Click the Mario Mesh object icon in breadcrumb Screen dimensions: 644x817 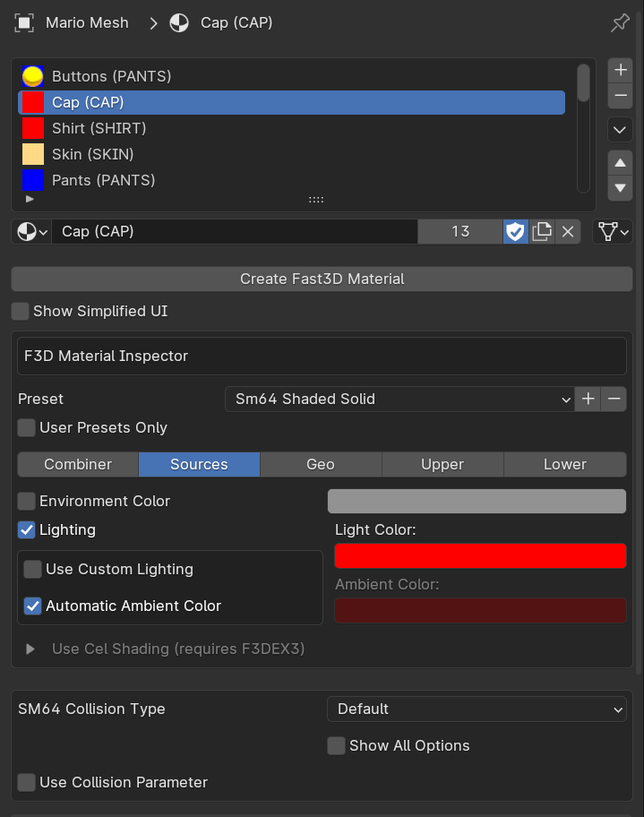coord(24,23)
